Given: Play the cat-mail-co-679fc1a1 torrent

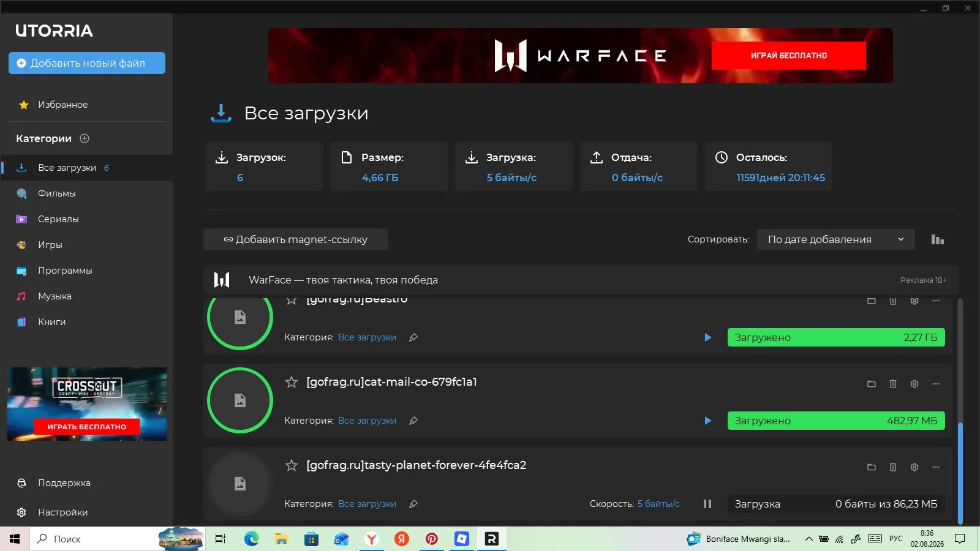Looking at the screenshot, I should [708, 421].
